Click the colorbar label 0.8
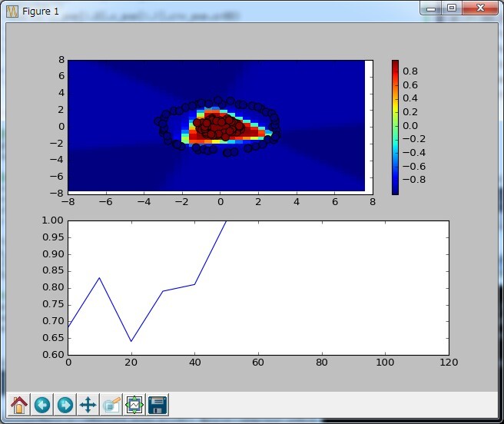This screenshot has width=504, height=424. 410,71
